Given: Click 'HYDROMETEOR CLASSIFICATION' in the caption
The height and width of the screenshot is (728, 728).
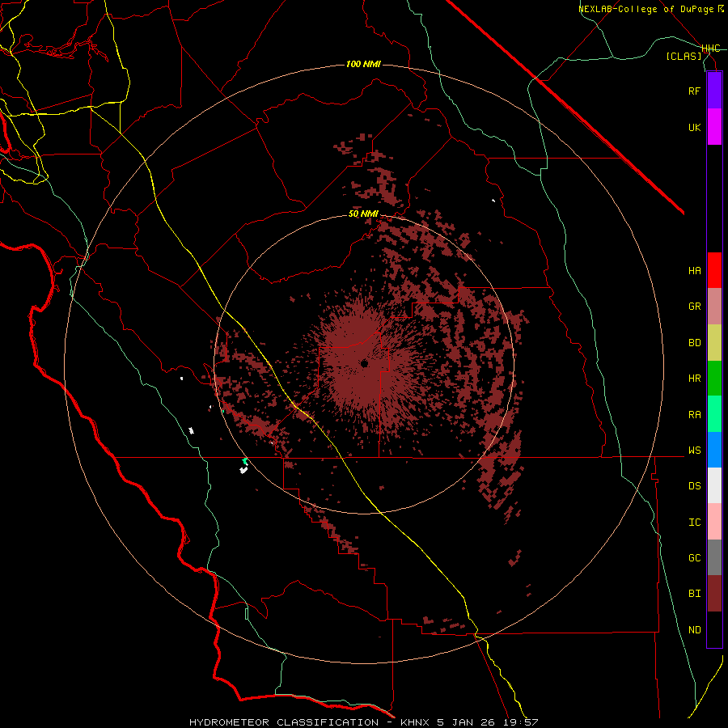Looking at the screenshot, I should pos(284,722).
